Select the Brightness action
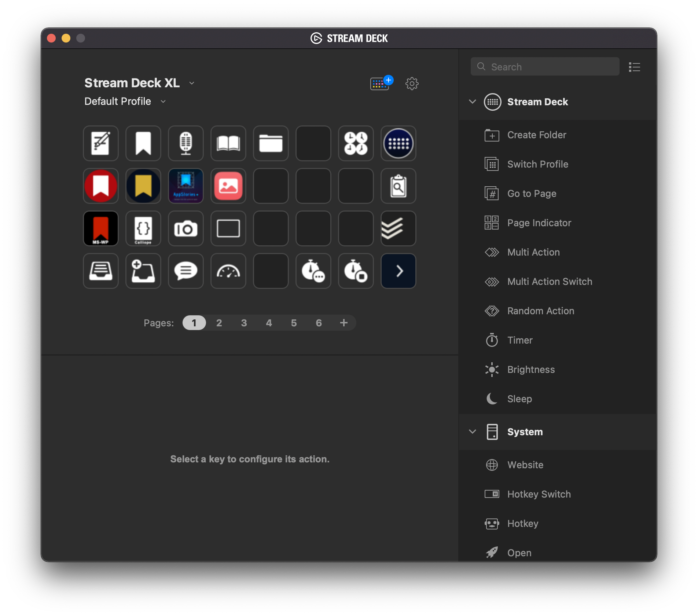Viewport: 698px width, 616px height. (x=558, y=370)
